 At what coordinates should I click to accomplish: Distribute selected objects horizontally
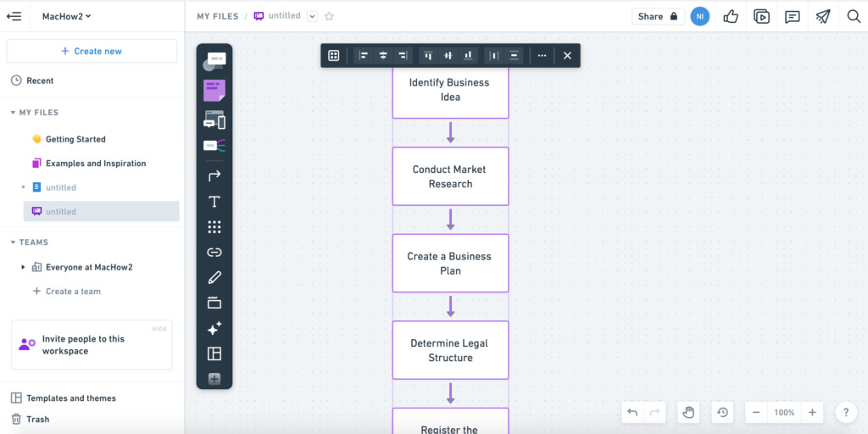pos(494,55)
